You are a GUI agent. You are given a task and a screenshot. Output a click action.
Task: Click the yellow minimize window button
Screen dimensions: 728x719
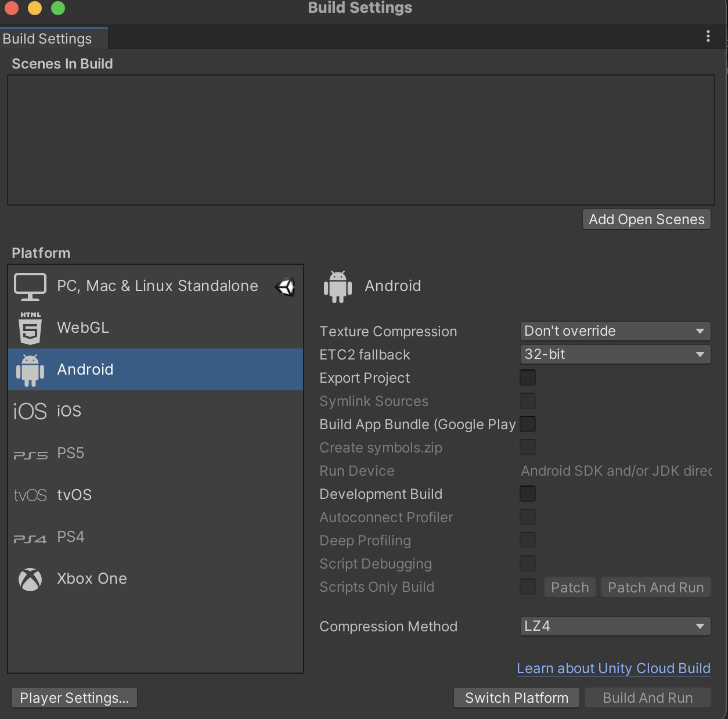[x=35, y=8]
